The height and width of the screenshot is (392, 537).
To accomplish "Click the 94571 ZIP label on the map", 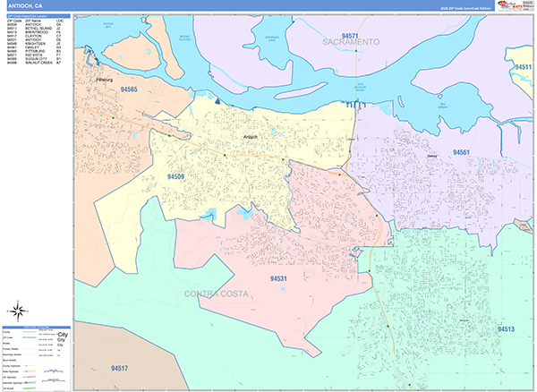I will click(x=350, y=36).
